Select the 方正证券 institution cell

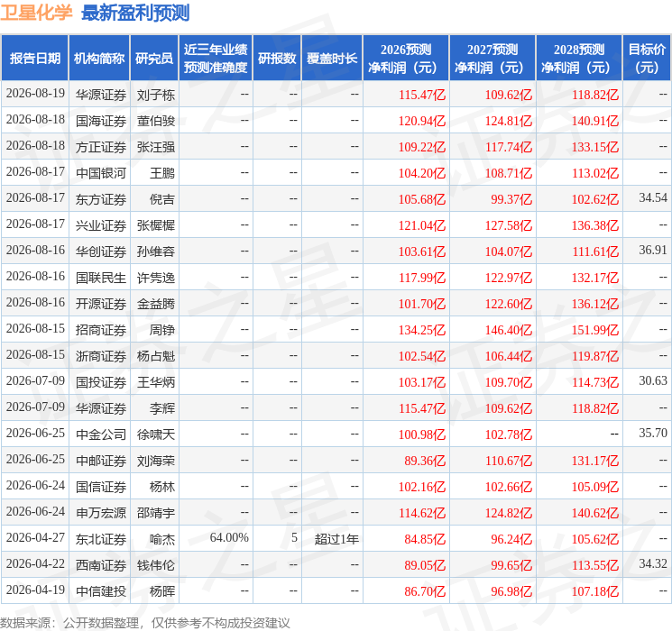[x=101, y=147]
